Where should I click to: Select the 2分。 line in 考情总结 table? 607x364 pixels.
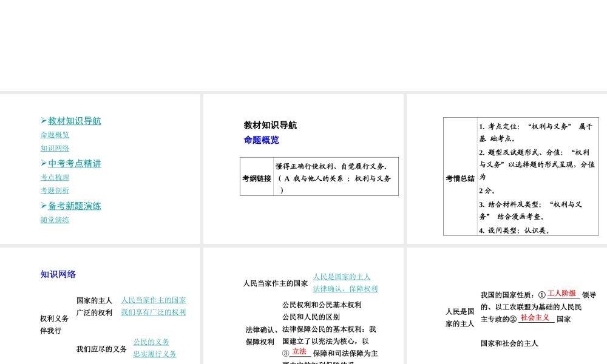click(x=487, y=190)
